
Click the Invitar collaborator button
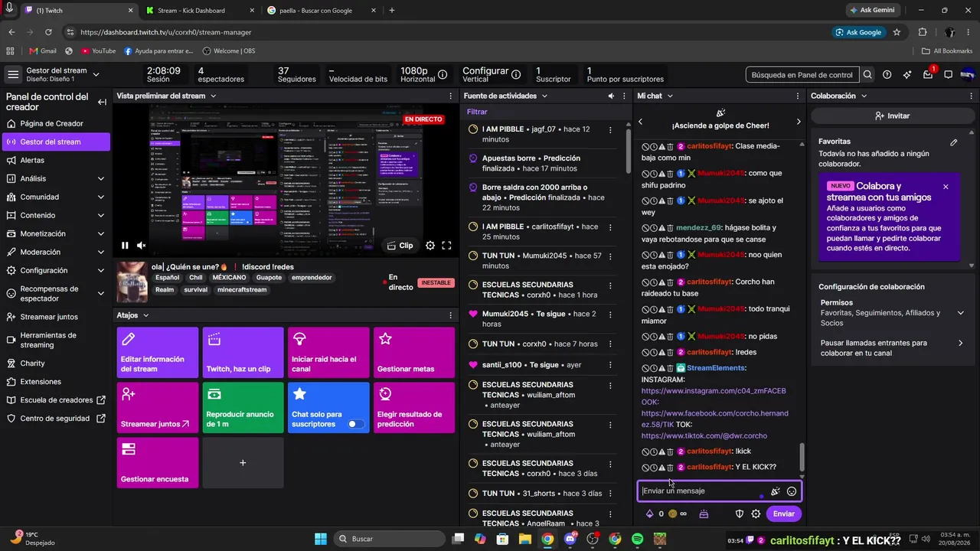pyautogui.click(x=892, y=116)
